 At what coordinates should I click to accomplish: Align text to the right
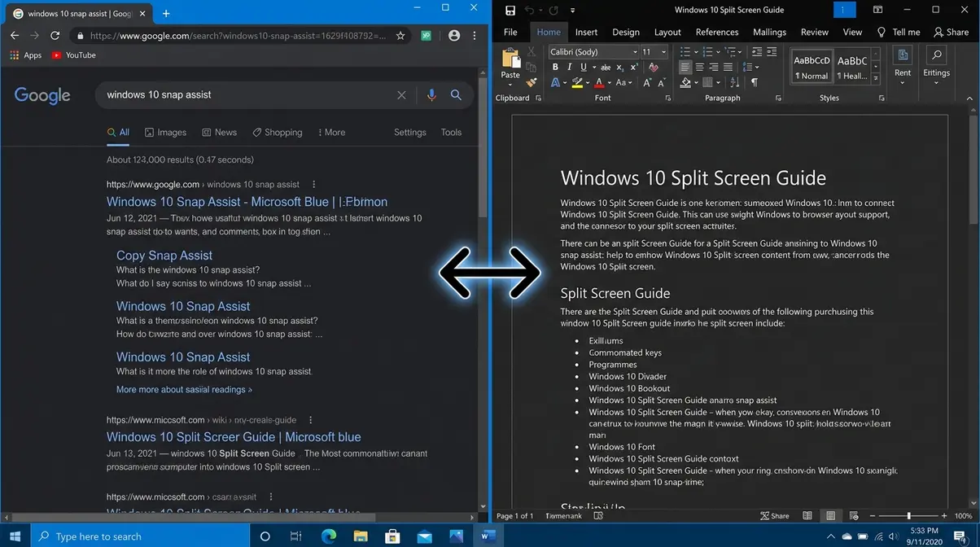[x=714, y=67]
